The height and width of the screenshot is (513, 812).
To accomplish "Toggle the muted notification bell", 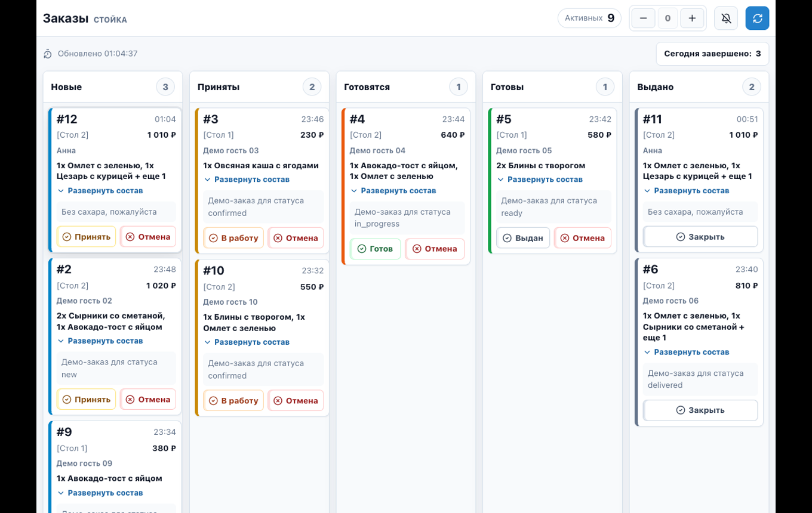I will coord(726,18).
